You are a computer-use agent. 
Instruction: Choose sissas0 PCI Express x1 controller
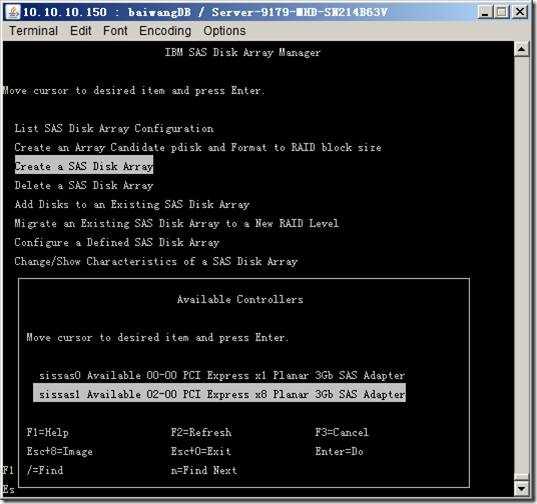point(222,376)
